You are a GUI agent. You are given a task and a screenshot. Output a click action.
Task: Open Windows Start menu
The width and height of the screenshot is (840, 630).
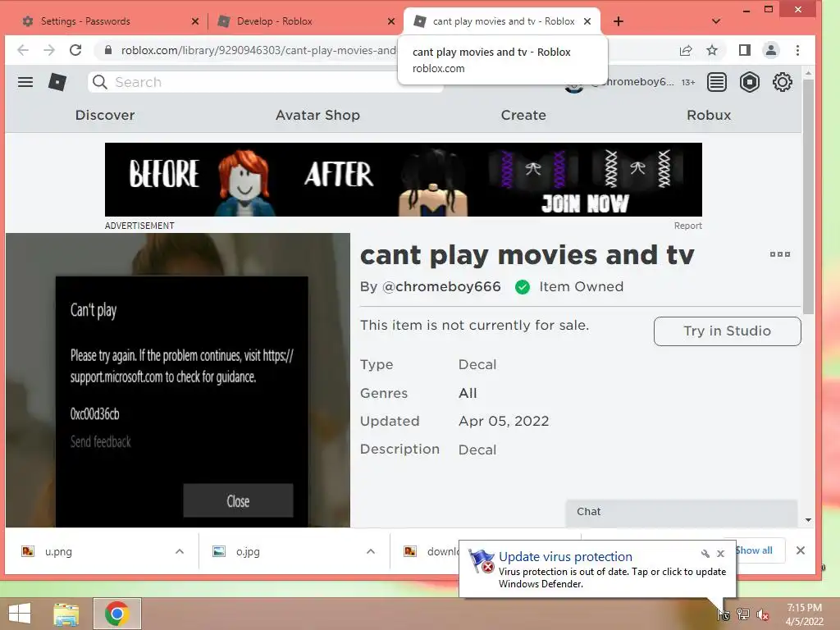20,614
